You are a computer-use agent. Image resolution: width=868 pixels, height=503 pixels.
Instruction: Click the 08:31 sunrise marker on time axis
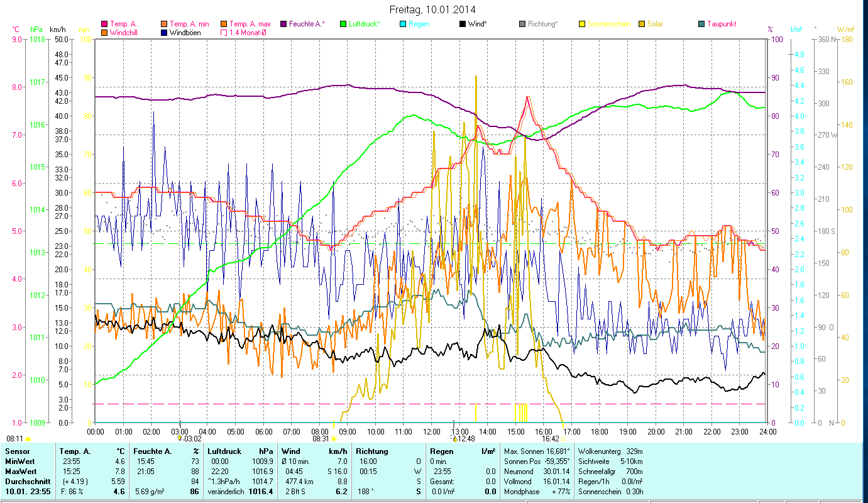coord(321,439)
